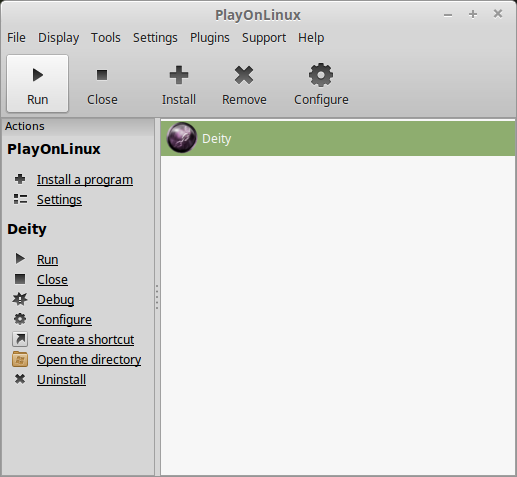Open the Plugins menu
This screenshot has width=517, height=477.
click(x=210, y=38)
